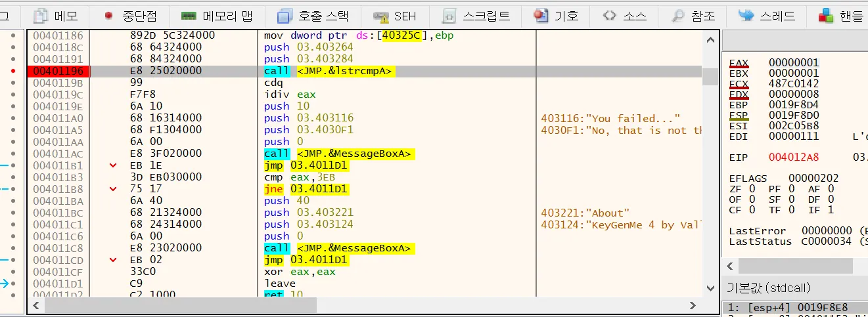Open the SEH tab
The image size is (868, 317).
coord(394,16)
